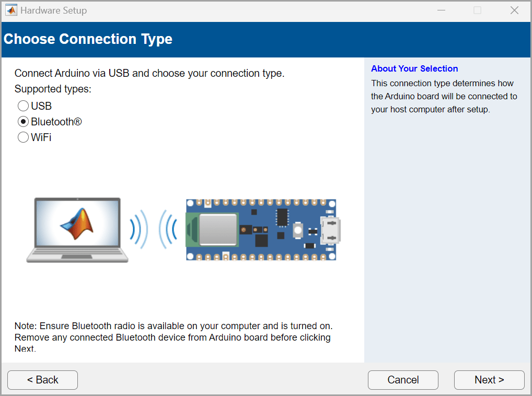The height and width of the screenshot is (396, 532).
Task: Select the USB connection radio button
Action: [23, 106]
